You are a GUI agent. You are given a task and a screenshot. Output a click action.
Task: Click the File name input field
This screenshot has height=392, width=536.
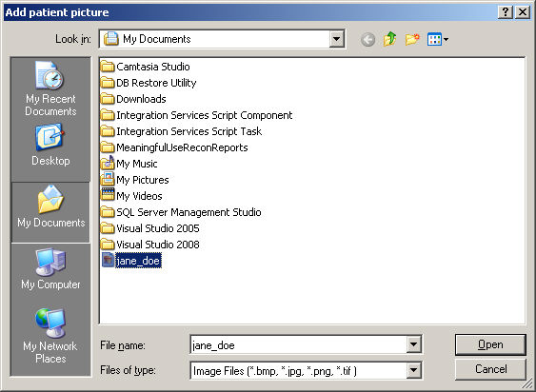click(298, 344)
